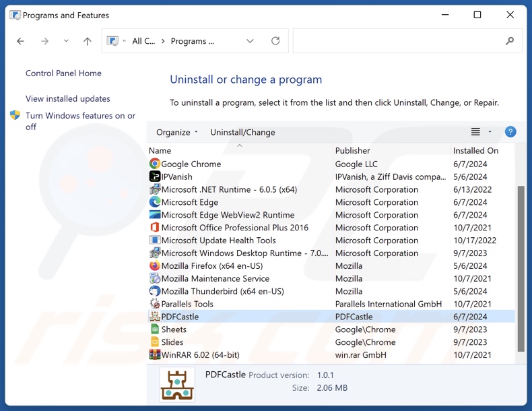The width and height of the screenshot is (532, 411).
Task: Open View installed updates link
Action: [67, 98]
